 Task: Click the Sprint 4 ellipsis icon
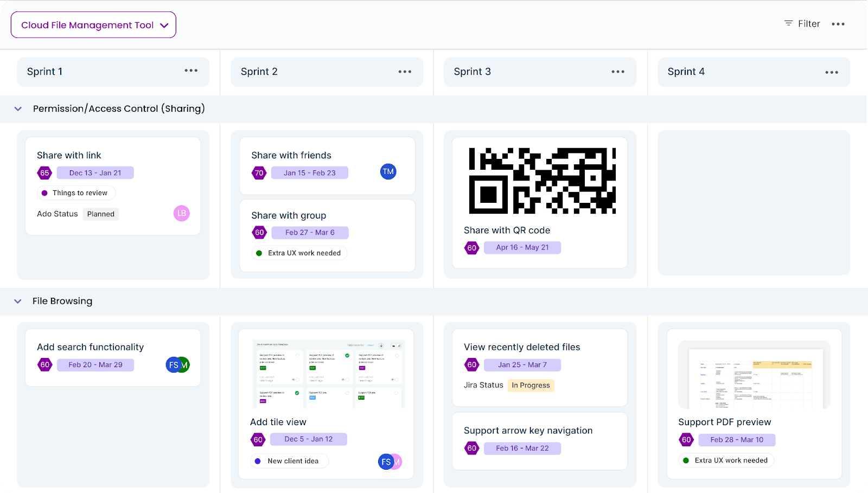tap(832, 71)
